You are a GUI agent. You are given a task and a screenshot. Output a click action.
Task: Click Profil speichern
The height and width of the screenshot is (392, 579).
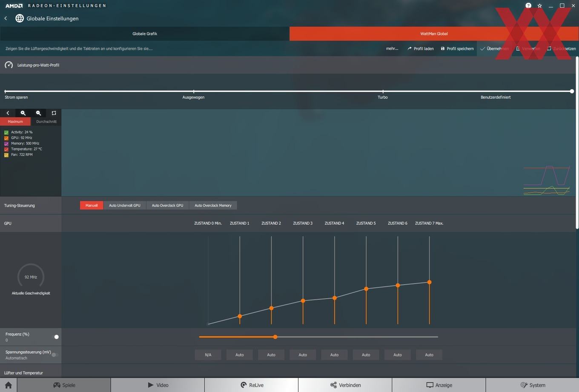point(457,49)
